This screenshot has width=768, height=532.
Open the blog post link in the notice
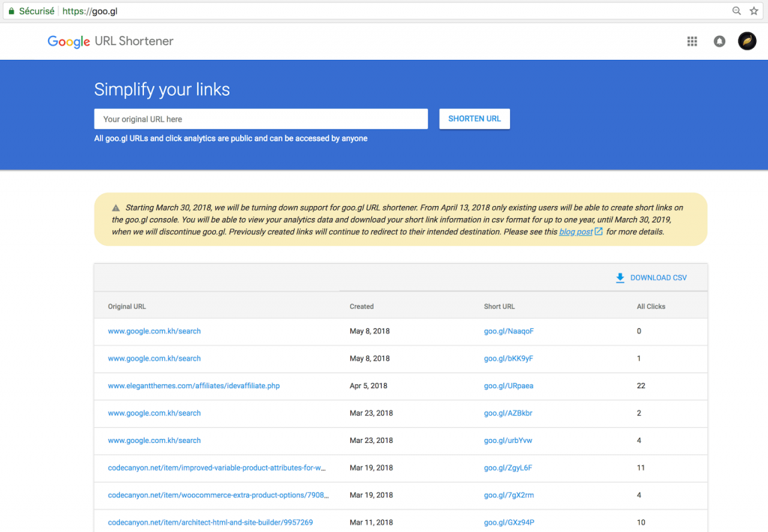[x=574, y=232]
